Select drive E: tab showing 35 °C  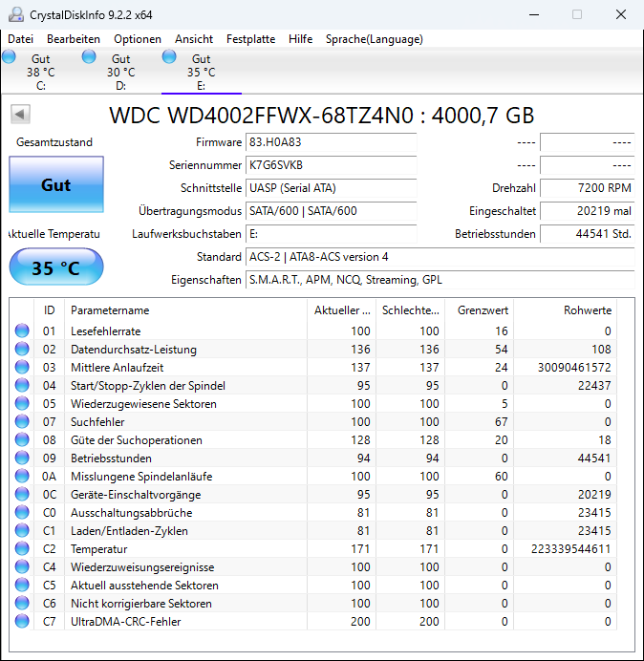tap(202, 72)
